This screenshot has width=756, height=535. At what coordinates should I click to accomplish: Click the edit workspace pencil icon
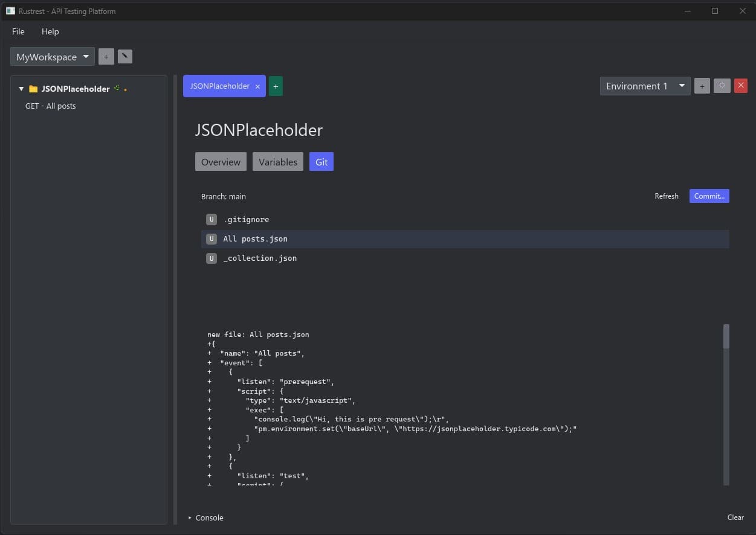pos(125,57)
